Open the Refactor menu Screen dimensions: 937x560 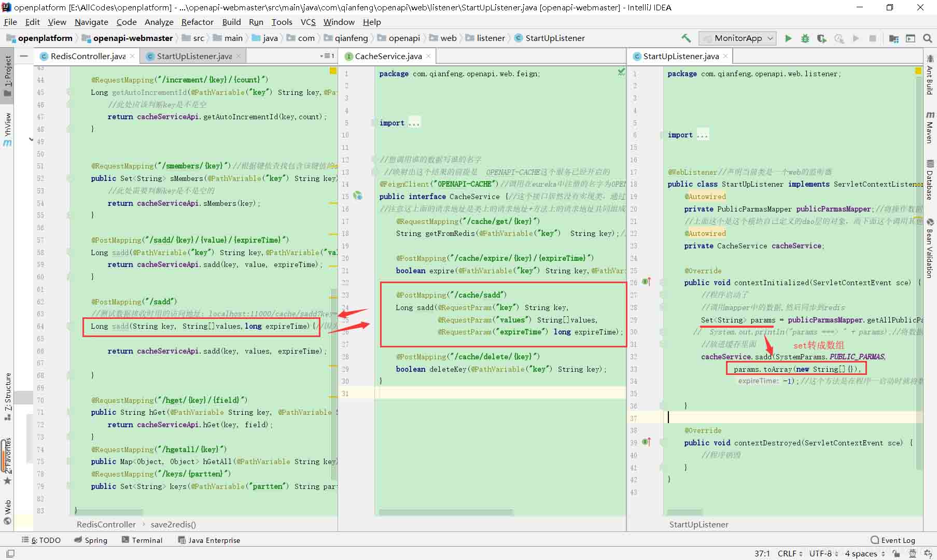pos(197,22)
